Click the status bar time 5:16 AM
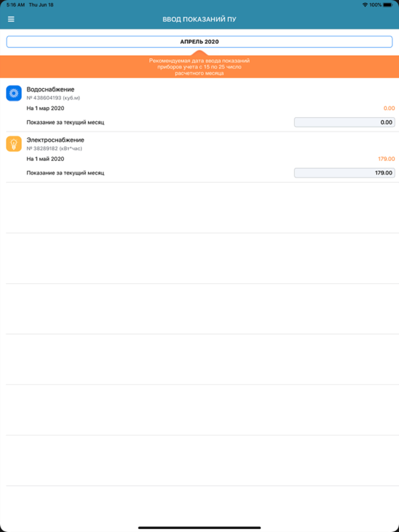This screenshot has width=399, height=532. [x=15, y=5]
